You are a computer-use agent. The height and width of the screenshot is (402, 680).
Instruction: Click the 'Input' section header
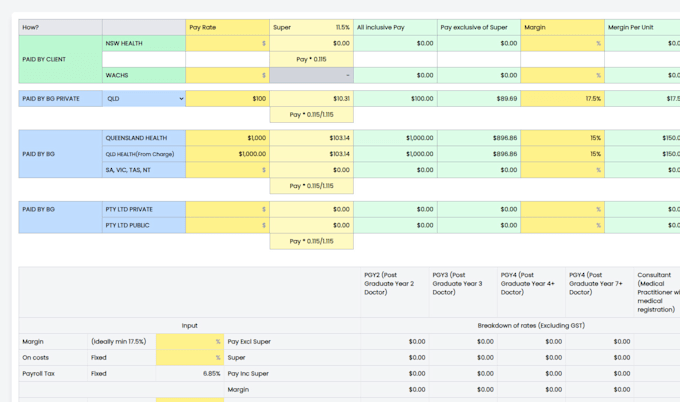pos(190,326)
